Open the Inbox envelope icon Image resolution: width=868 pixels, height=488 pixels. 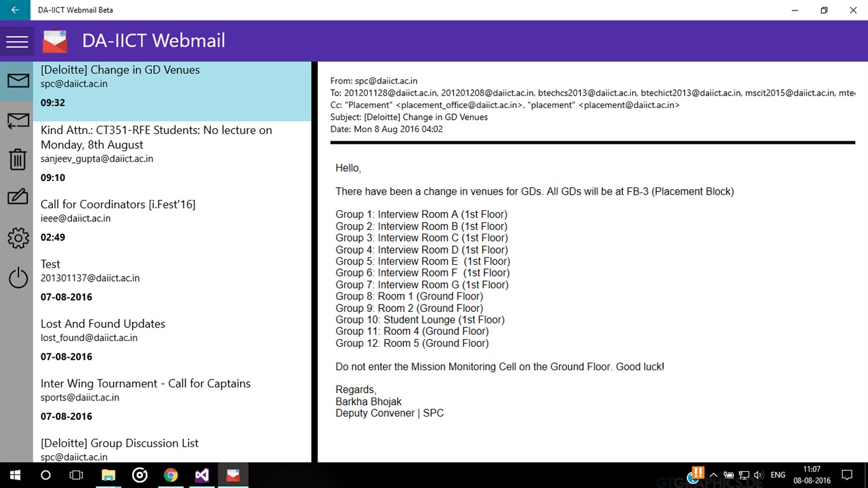17,80
